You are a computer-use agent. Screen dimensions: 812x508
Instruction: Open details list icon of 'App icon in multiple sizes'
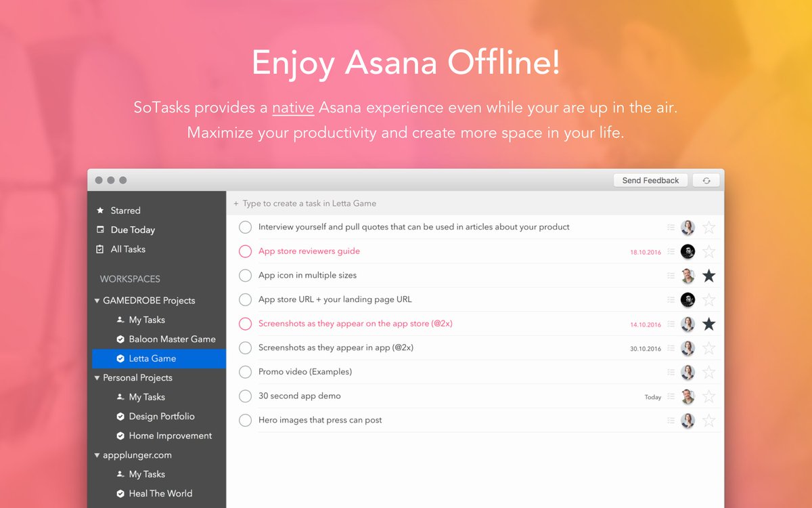(x=671, y=276)
